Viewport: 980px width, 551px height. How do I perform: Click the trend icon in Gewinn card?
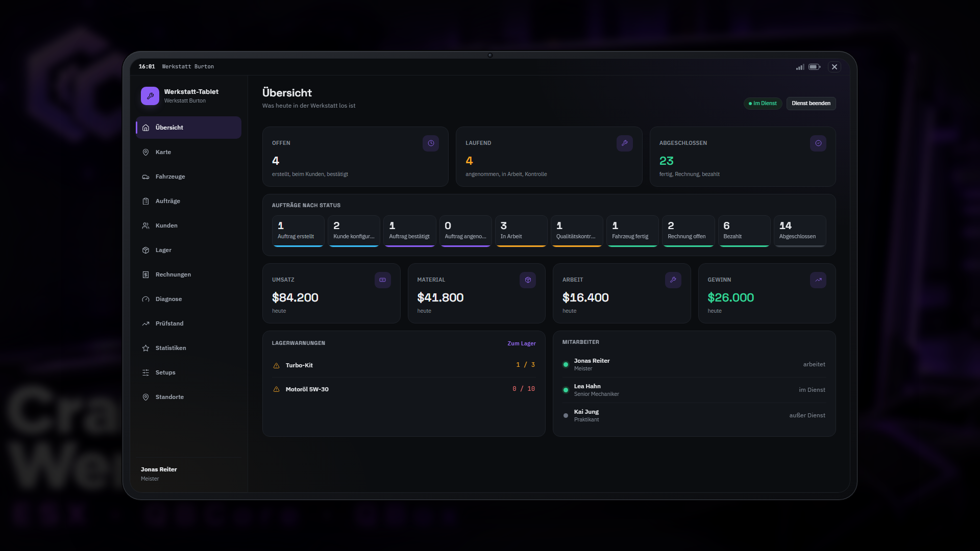[818, 280]
